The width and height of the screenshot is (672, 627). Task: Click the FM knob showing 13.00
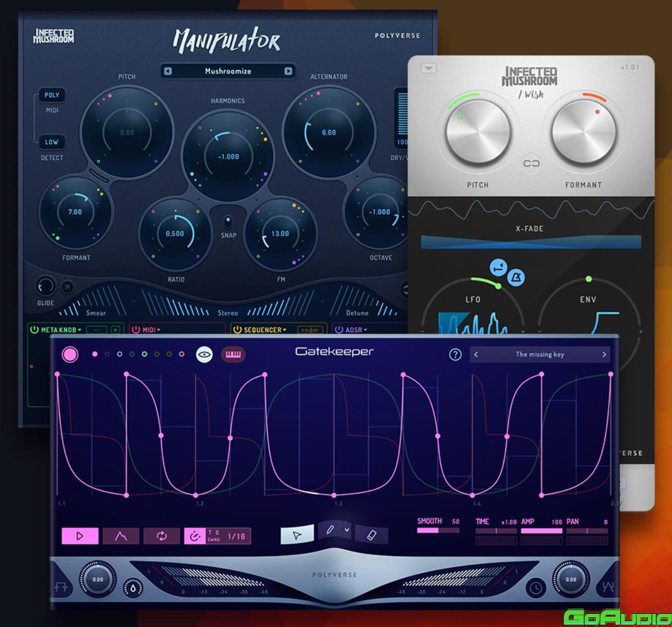[x=280, y=234]
